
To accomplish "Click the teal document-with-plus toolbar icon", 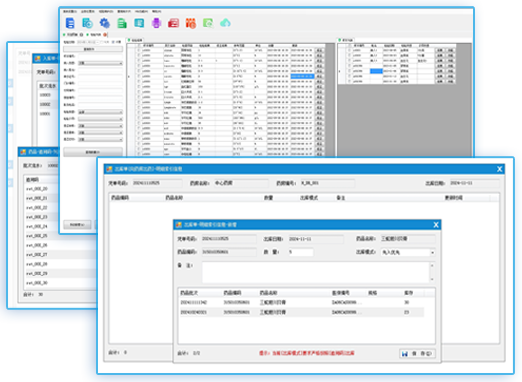I will click(x=87, y=23).
